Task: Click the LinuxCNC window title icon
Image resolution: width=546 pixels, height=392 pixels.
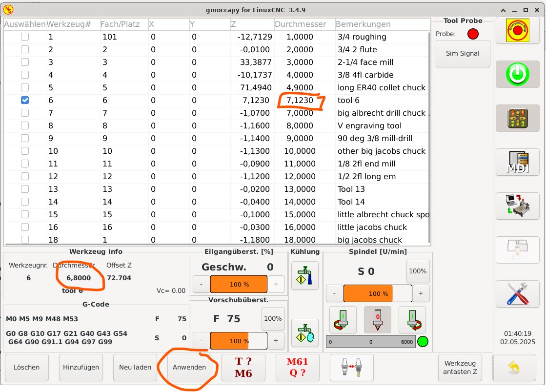Action: pyautogui.click(x=8, y=10)
